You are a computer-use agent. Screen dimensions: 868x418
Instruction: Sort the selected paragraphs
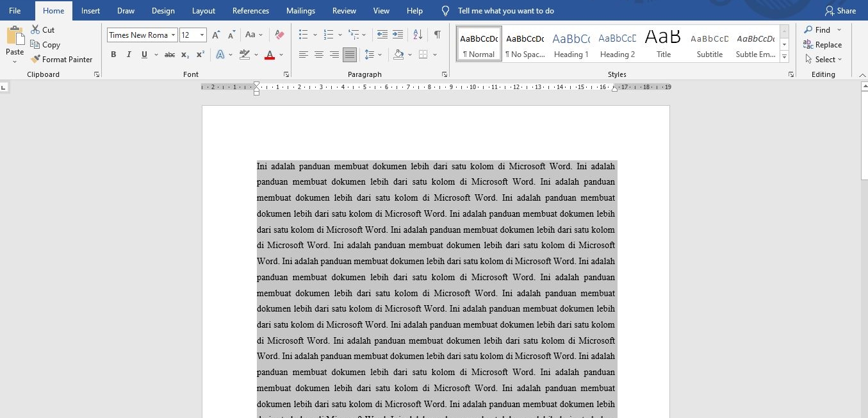[x=418, y=35]
